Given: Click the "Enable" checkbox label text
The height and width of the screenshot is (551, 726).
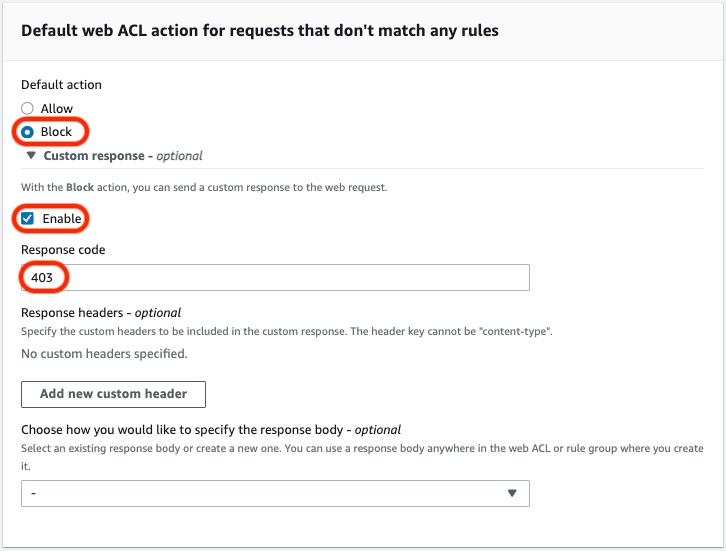Looking at the screenshot, I should point(62,219).
